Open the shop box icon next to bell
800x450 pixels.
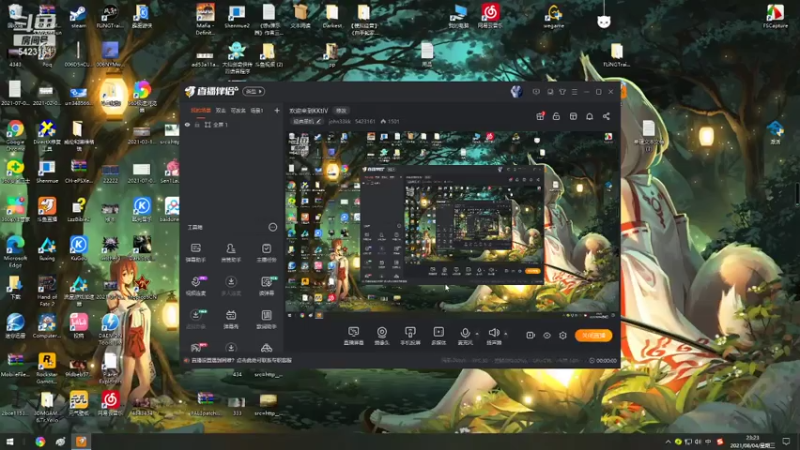click(x=573, y=116)
